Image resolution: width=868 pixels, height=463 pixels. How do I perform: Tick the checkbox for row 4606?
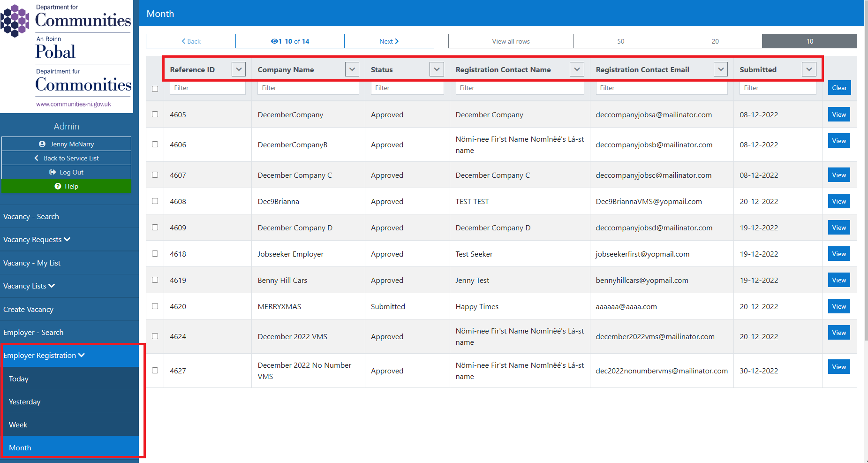coord(155,144)
